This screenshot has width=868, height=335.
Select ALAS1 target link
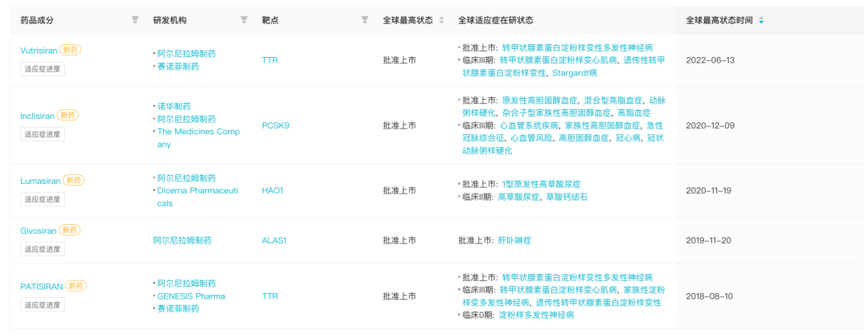coord(274,240)
